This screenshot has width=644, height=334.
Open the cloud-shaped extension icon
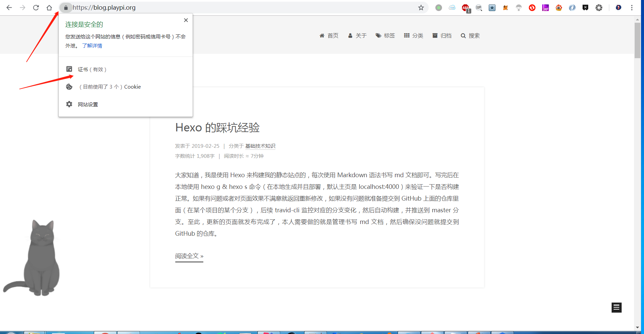pos(452,7)
